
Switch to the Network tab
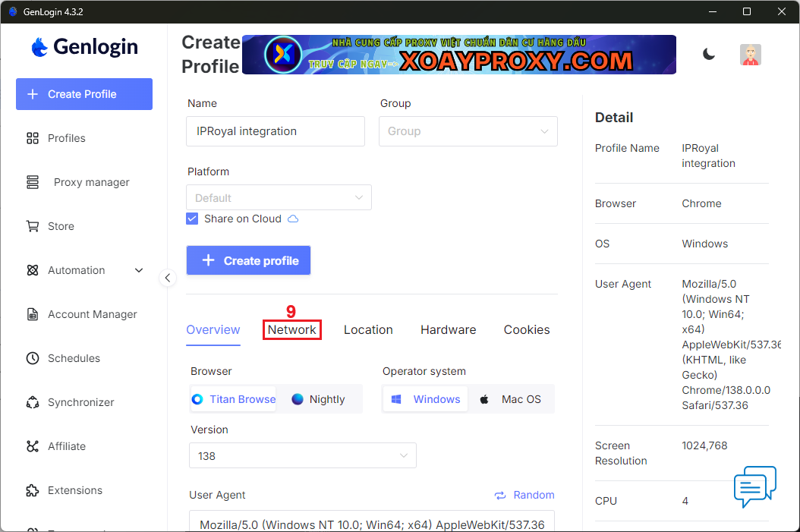click(x=291, y=330)
